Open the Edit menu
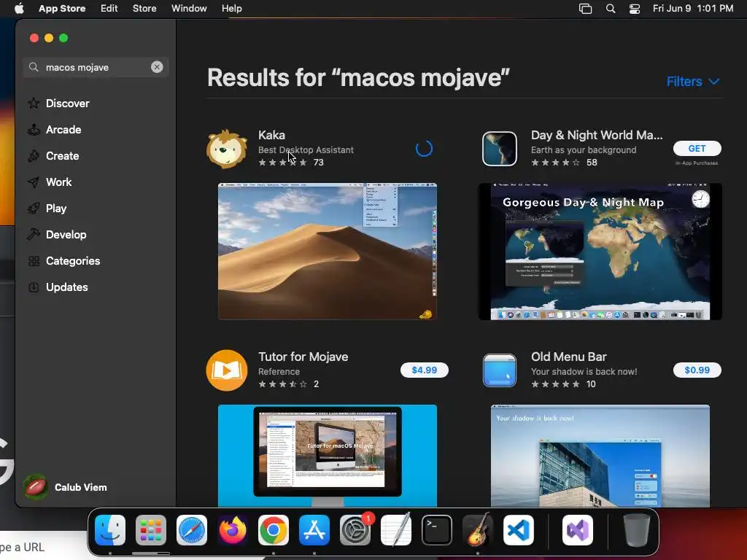The width and height of the screenshot is (747, 560). click(x=109, y=9)
